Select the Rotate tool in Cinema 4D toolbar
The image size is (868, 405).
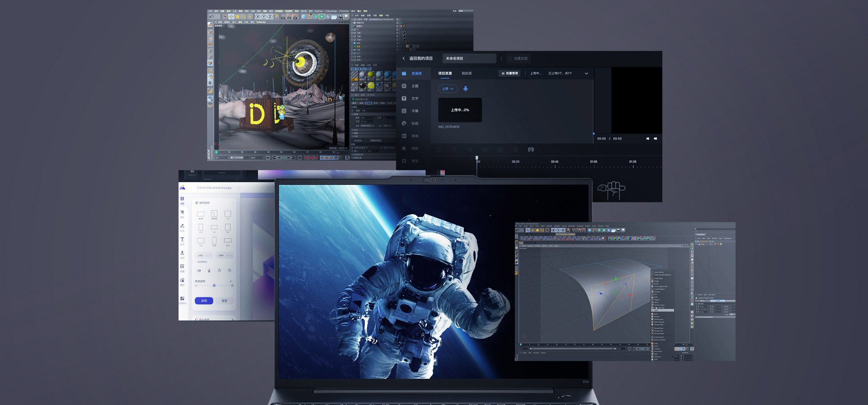point(244,17)
